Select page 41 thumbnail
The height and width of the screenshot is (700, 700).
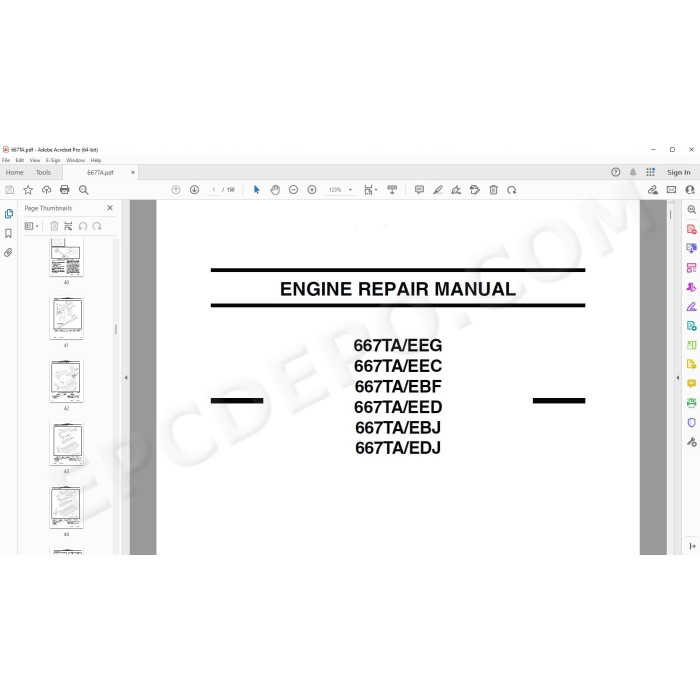coord(66,318)
